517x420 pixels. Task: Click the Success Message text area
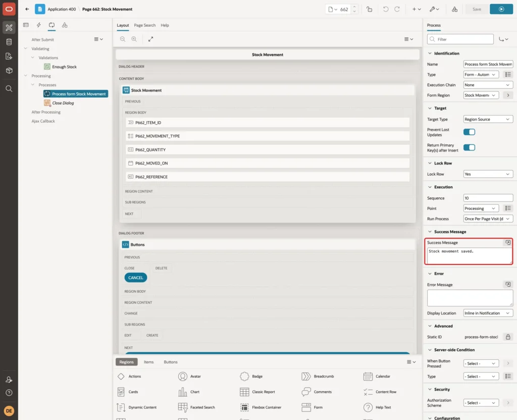tap(470, 256)
